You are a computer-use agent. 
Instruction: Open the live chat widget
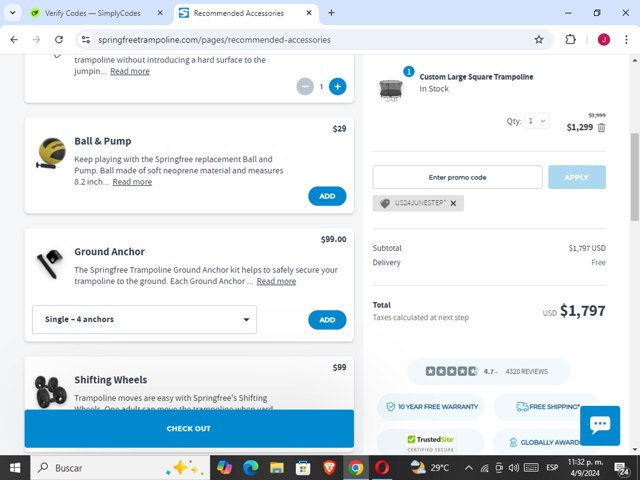coord(600,426)
